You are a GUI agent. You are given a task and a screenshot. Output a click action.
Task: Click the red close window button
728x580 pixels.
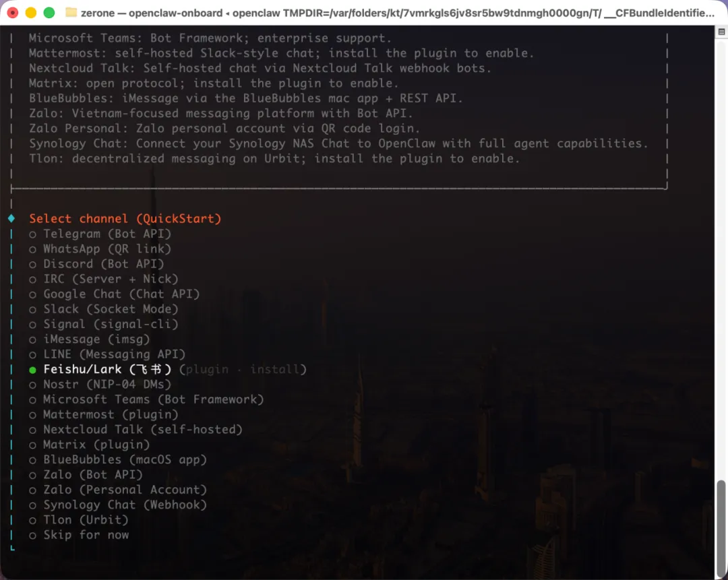(13, 13)
